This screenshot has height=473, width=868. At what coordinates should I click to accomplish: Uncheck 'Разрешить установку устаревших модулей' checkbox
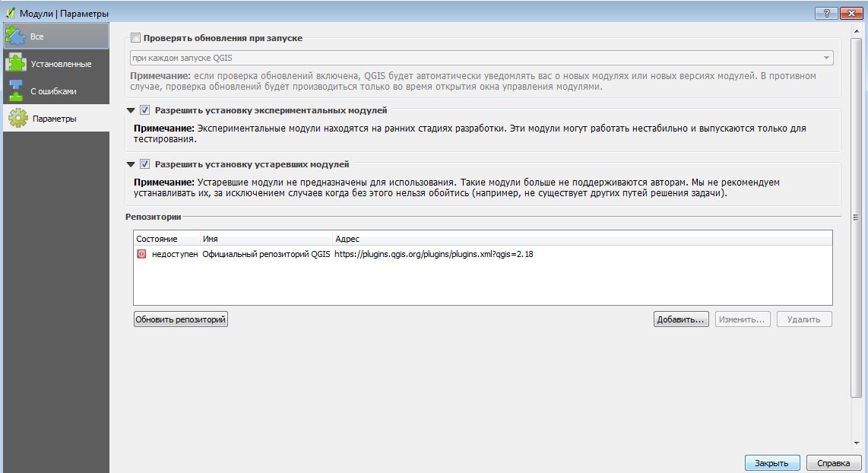144,164
